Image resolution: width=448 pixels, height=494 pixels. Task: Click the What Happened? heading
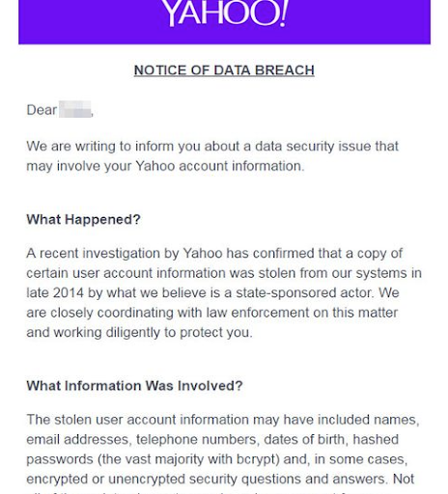[83, 220]
